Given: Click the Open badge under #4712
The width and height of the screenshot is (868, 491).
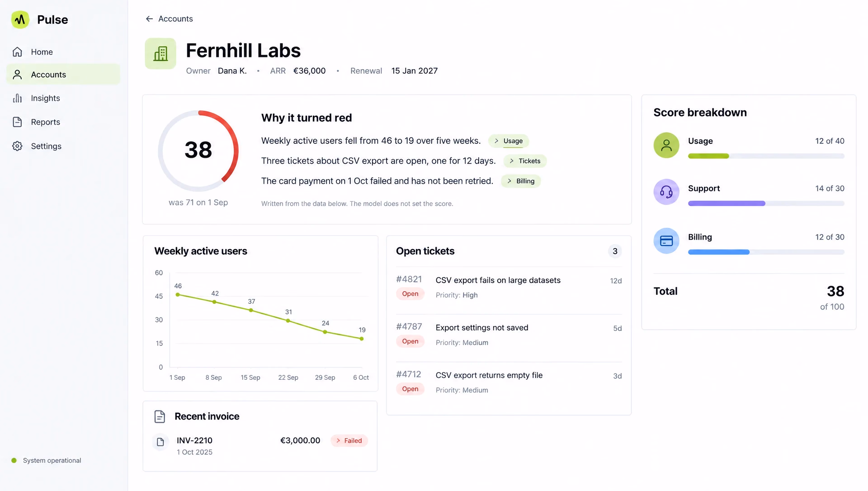Looking at the screenshot, I should 410,389.
